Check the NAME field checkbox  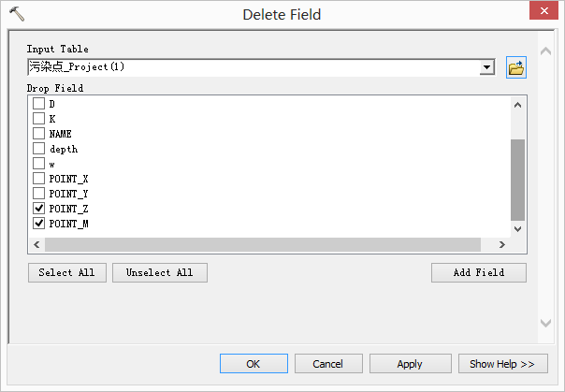(38, 134)
